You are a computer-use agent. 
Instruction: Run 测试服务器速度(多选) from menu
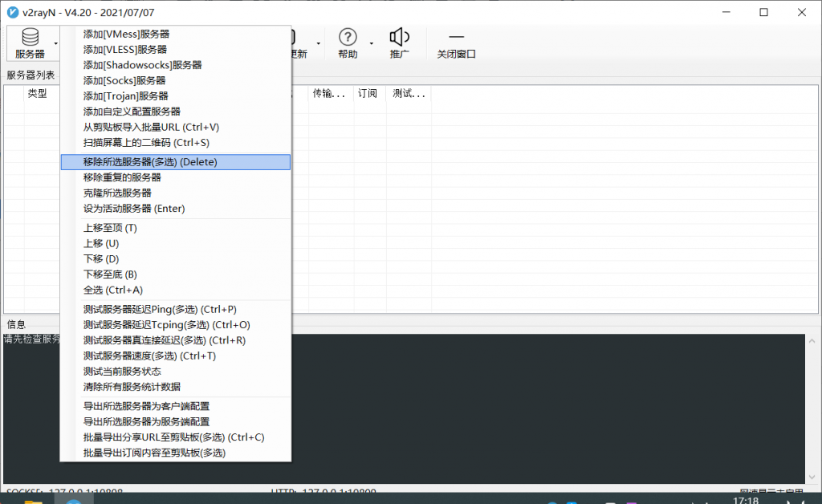pos(149,356)
